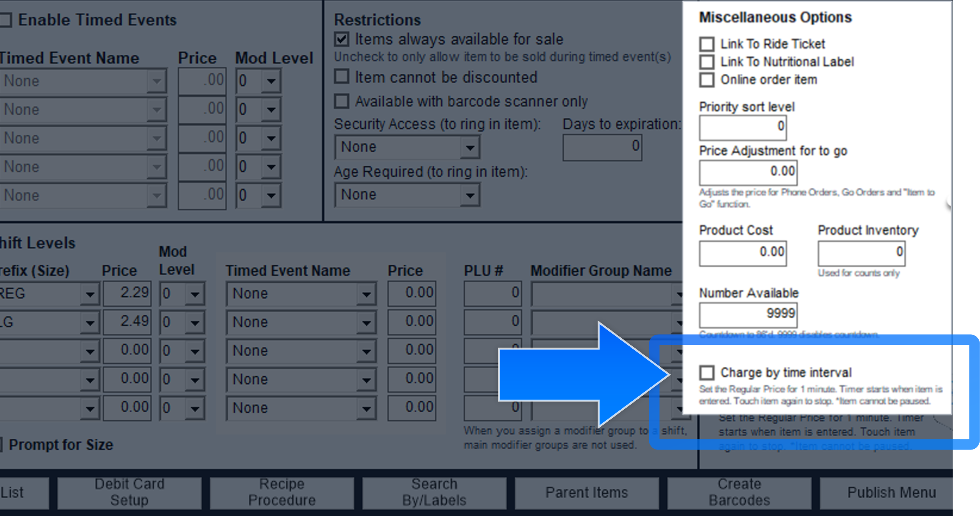980x516 pixels.
Task: Open the Security Access dropdown
Action: (x=470, y=147)
